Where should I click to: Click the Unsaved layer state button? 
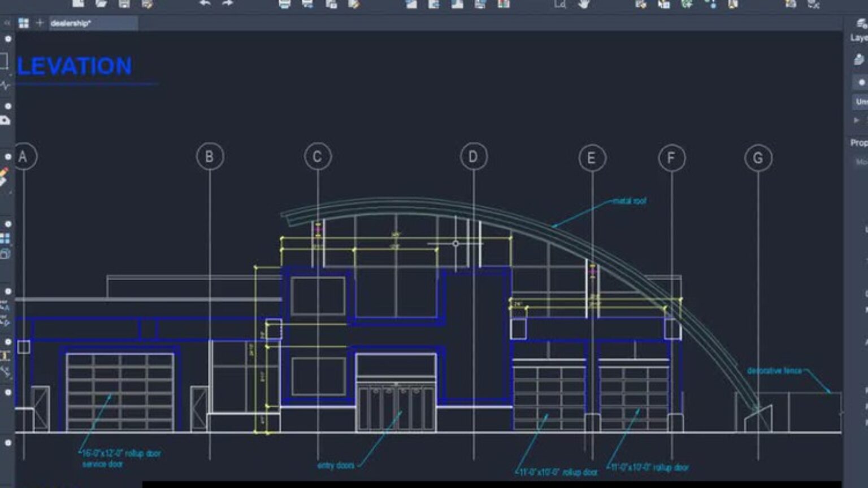861,102
